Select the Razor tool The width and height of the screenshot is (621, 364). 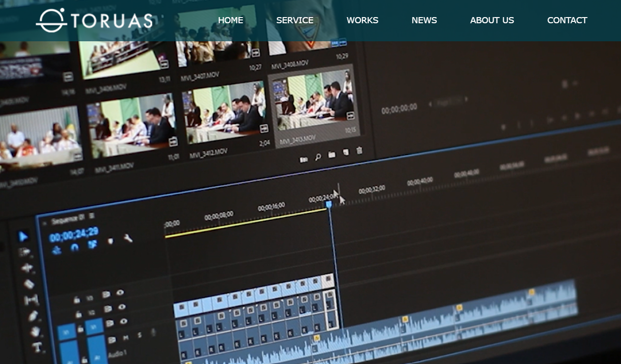[x=28, y=284]
